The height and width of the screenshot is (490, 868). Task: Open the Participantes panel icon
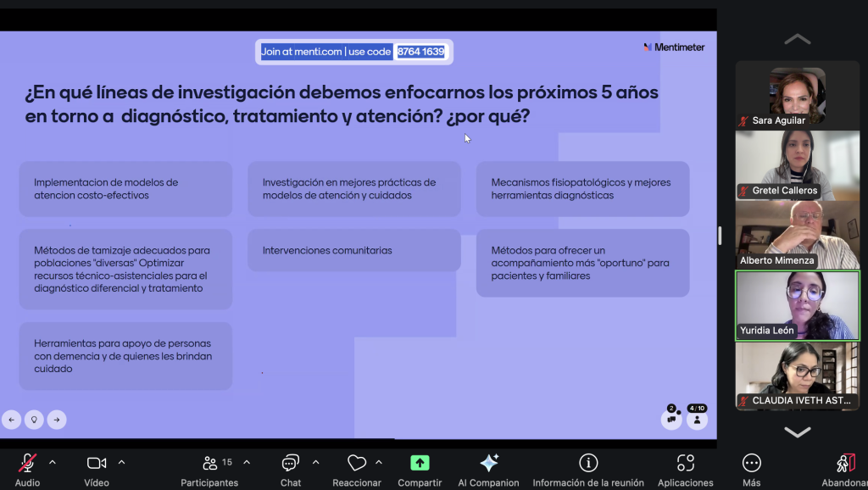pos(210,463)
